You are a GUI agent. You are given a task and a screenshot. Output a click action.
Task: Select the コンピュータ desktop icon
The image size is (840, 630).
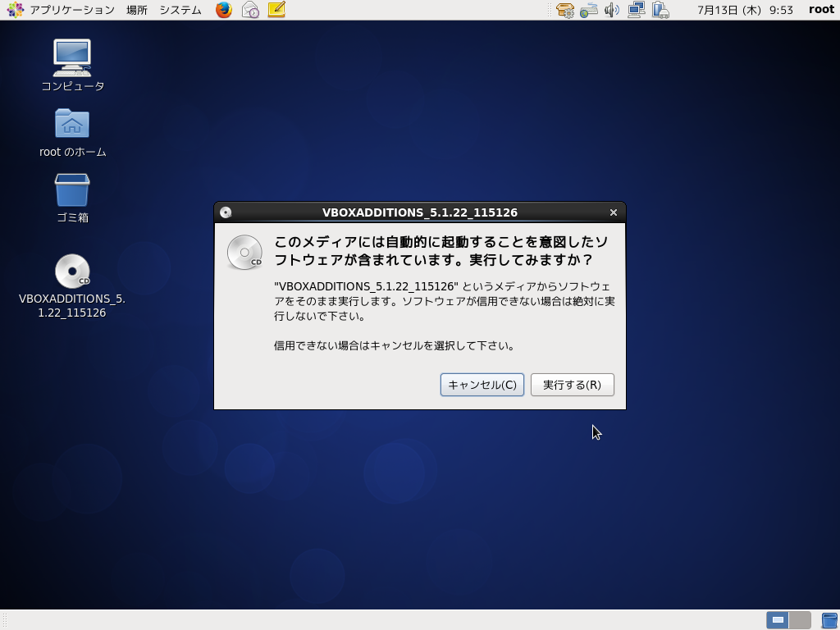point(72,65)
